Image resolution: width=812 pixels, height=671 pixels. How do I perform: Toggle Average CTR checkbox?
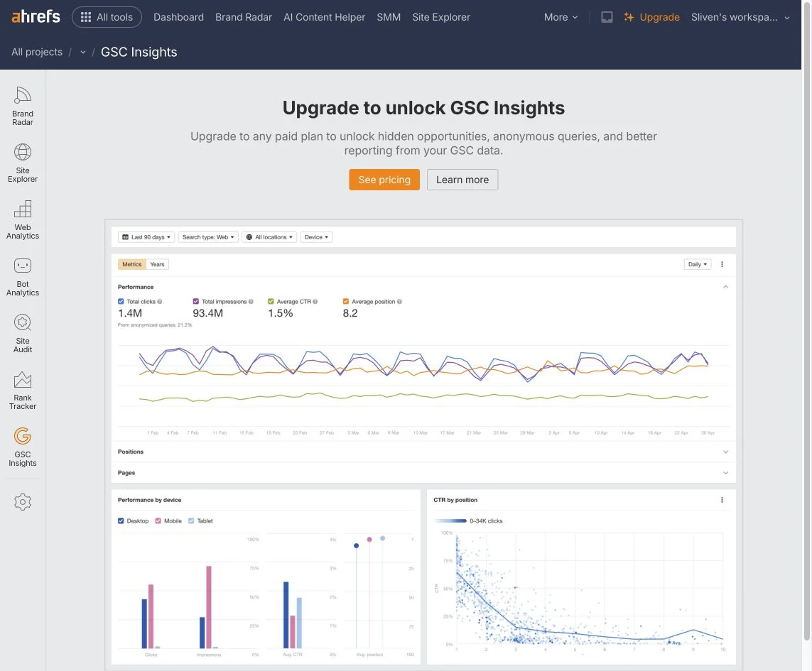click(x=271, y=301)
